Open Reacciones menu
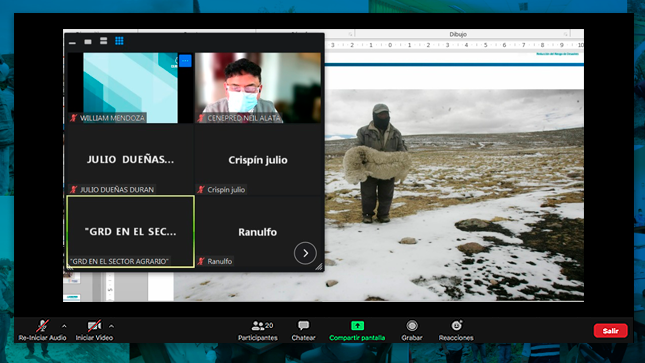This screenshot has width=645, height=363. tap(456, 330)
